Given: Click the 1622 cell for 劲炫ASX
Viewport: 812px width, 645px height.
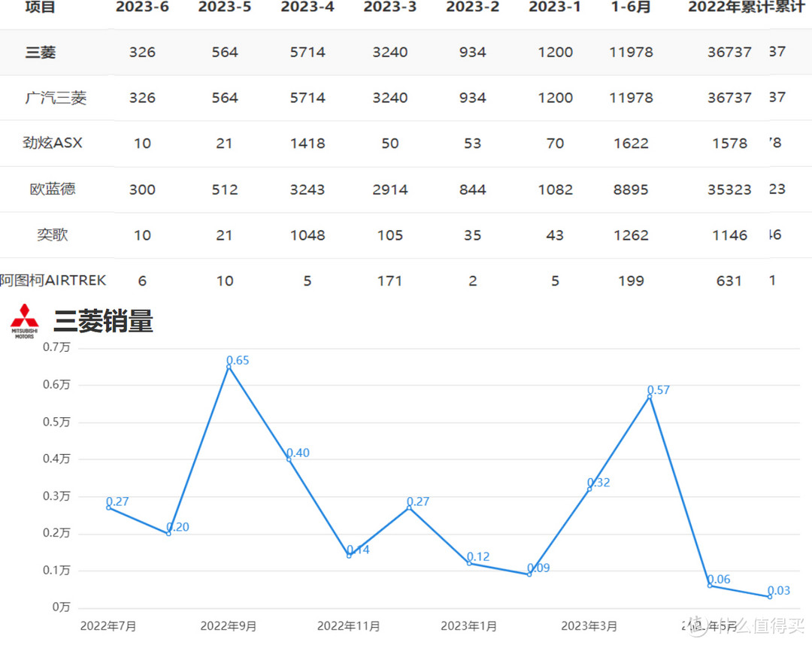Looking at the screenshot, I should (x=631, y=144).
